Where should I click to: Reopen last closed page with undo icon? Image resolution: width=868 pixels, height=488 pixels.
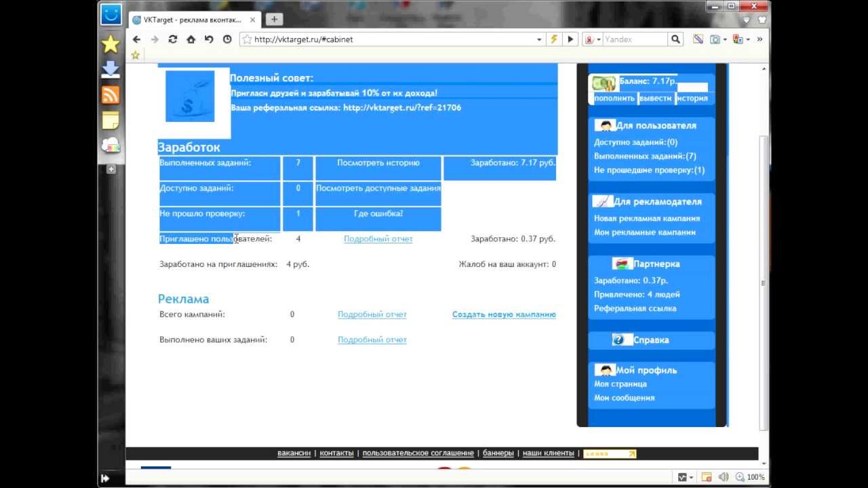coord(209,39)
